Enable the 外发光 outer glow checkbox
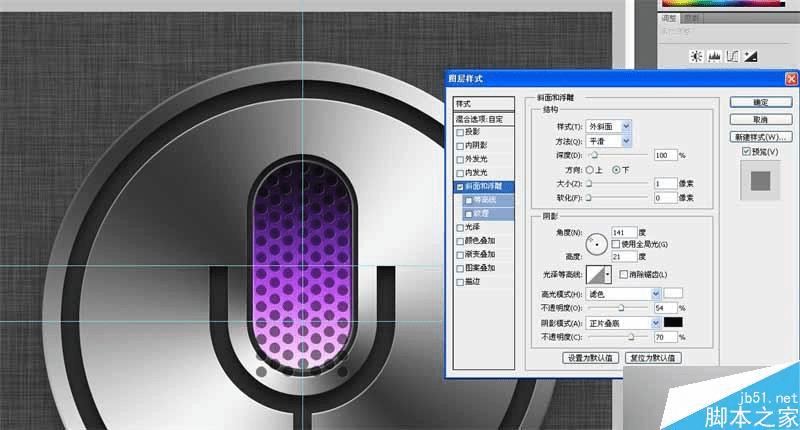This screenshot has width=800, height=430. (x=460, y=160)
